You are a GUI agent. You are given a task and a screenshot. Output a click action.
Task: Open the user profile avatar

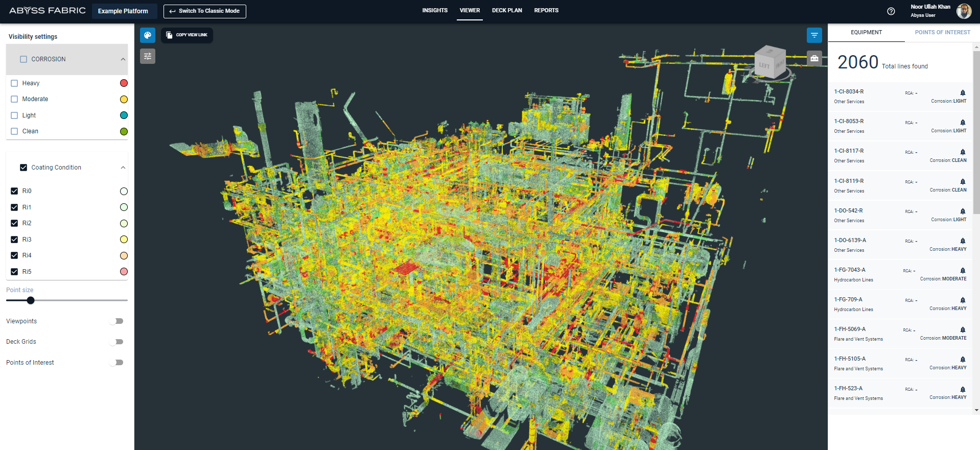click(964, 11)
